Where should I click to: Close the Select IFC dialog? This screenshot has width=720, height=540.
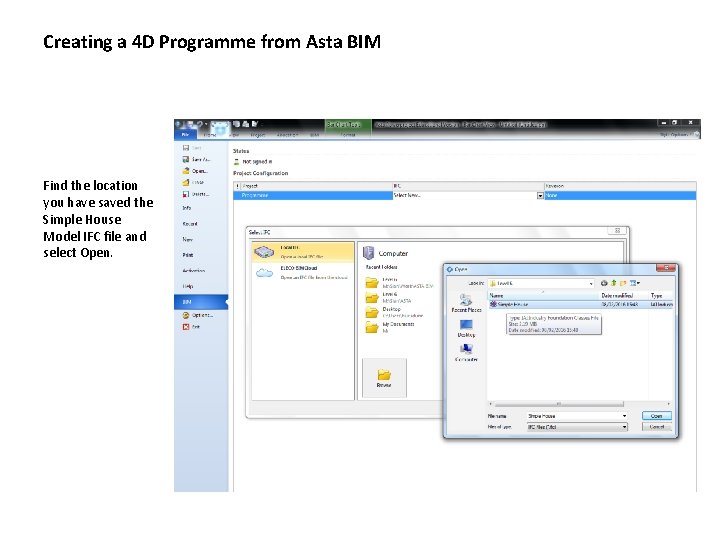click(617, 231)
